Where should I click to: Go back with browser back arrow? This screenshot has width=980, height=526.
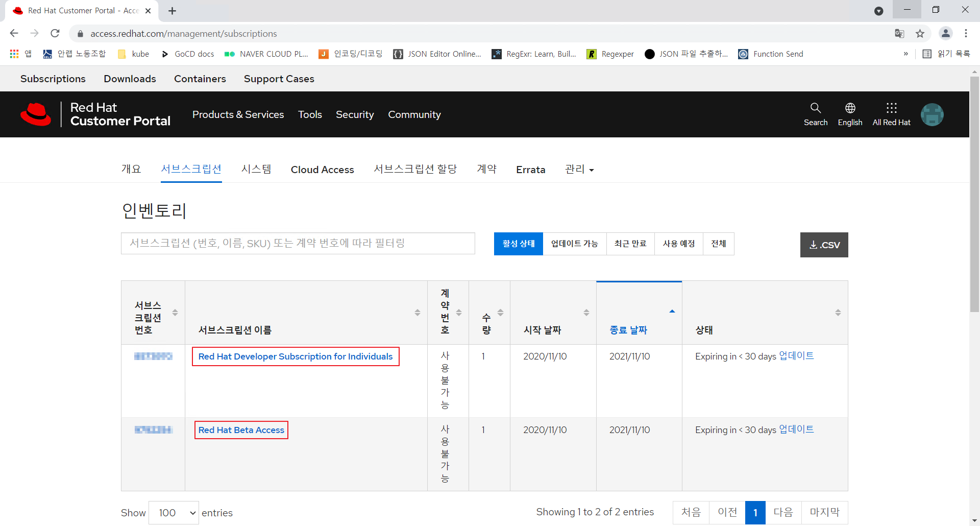(x=14, y=33)
